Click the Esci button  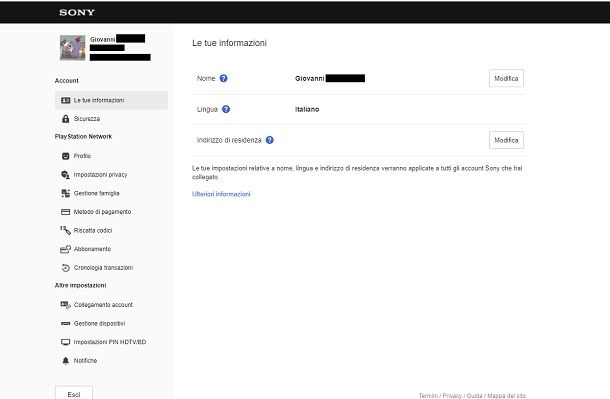coord(74,393)
